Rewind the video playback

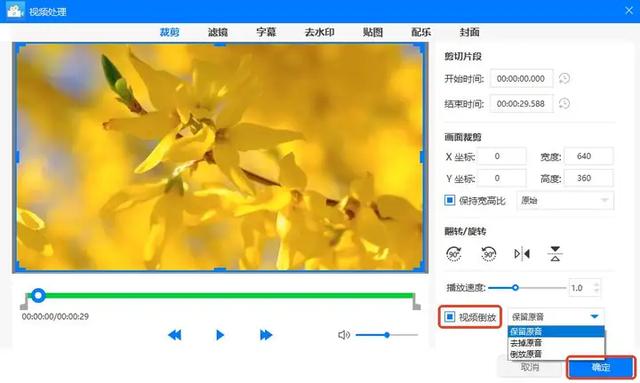click(x=175, y=335)
